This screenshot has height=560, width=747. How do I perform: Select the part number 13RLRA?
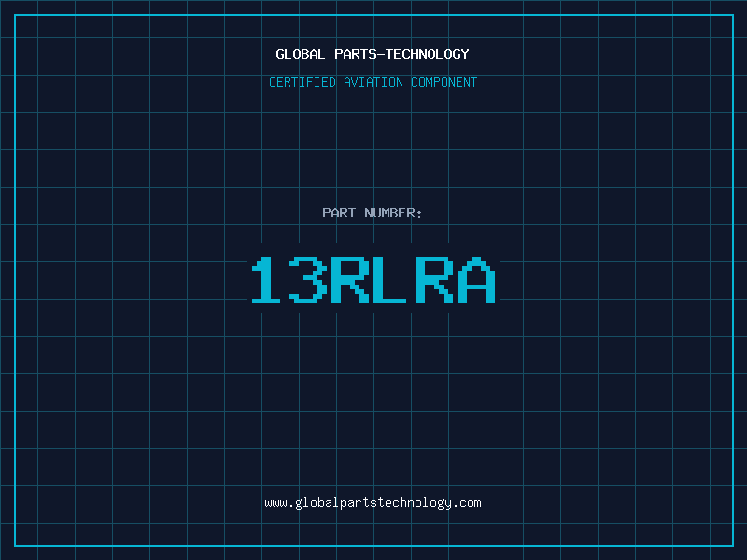(x=373, y=280)
